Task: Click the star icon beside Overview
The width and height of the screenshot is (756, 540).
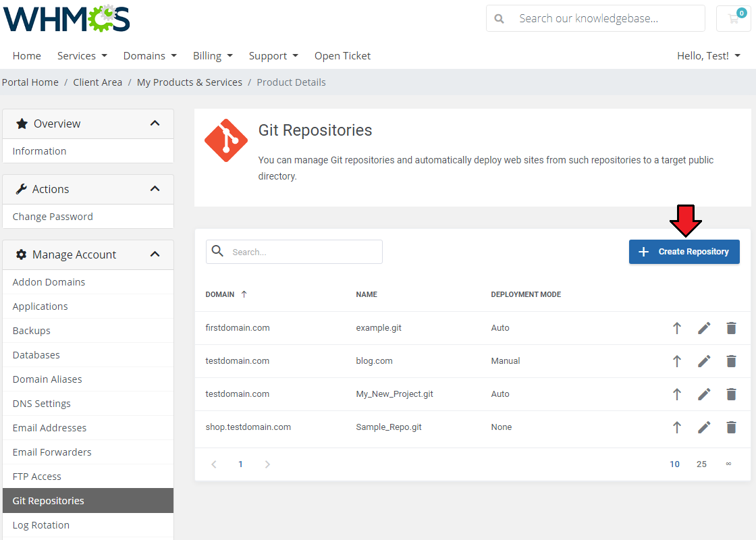Action: pyautogui.click(x=22, y=124)
